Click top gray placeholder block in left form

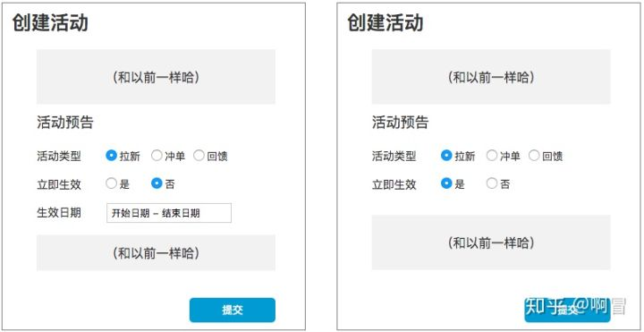[x=156, y=77]
